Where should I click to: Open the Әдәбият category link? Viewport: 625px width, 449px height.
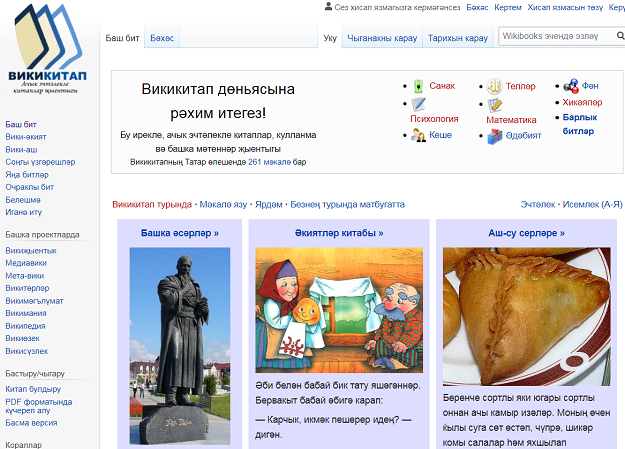[523, 136]
